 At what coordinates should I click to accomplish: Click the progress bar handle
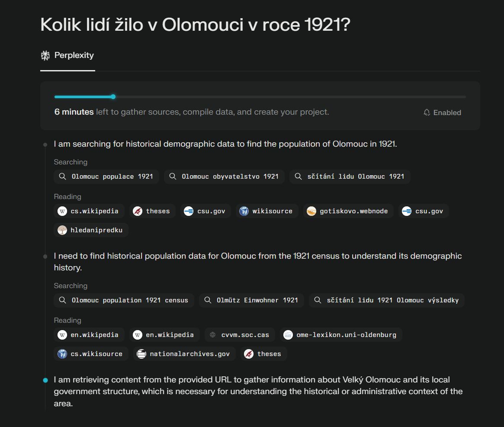click(x=113, y=96)
